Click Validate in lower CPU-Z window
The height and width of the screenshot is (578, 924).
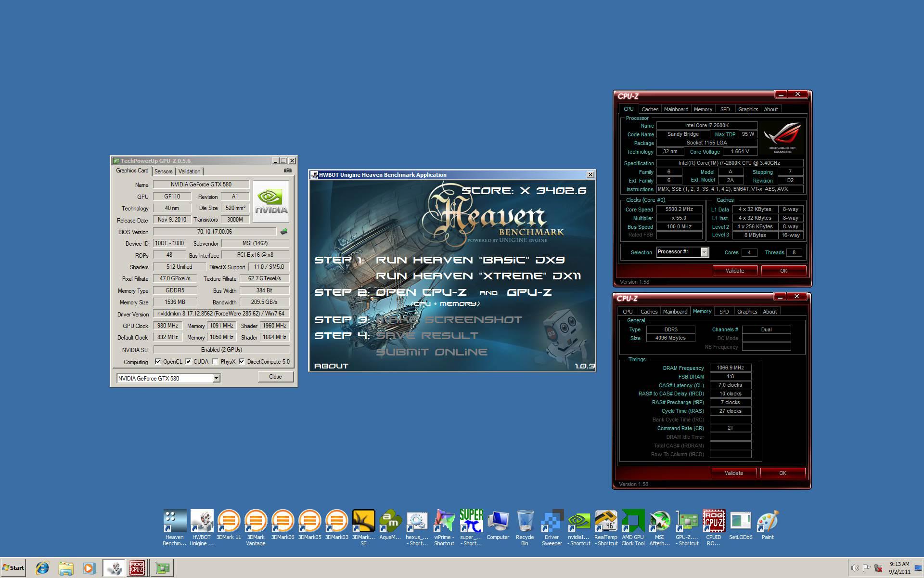tap(733, 473)
